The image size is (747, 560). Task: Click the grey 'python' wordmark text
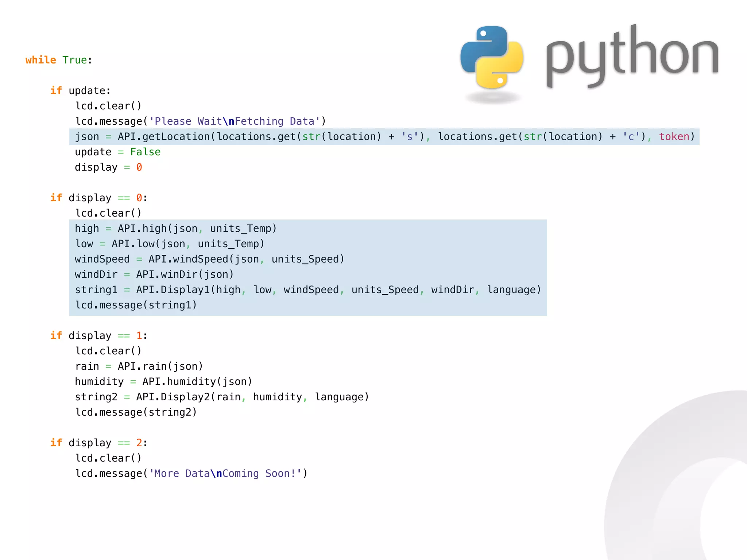click(632, 57)
